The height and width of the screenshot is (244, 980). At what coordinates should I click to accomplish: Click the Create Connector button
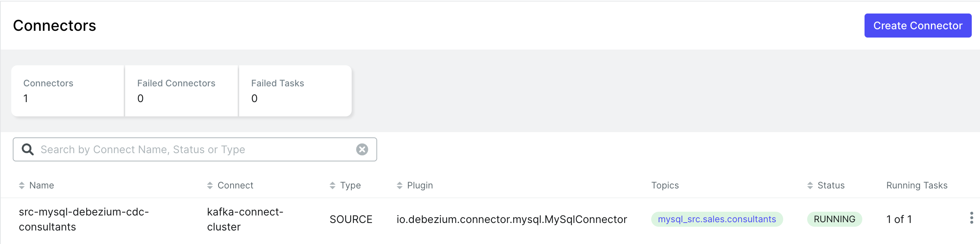917,26
